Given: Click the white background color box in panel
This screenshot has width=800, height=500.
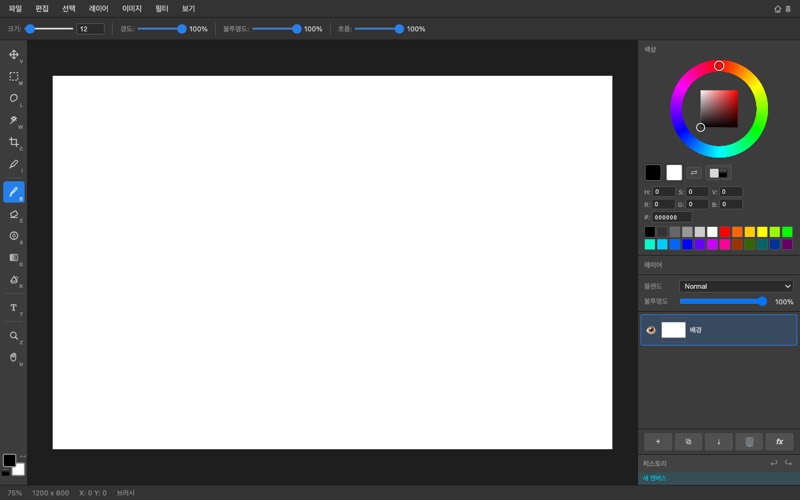Looking at the screenshot, I should click(674, 172).
